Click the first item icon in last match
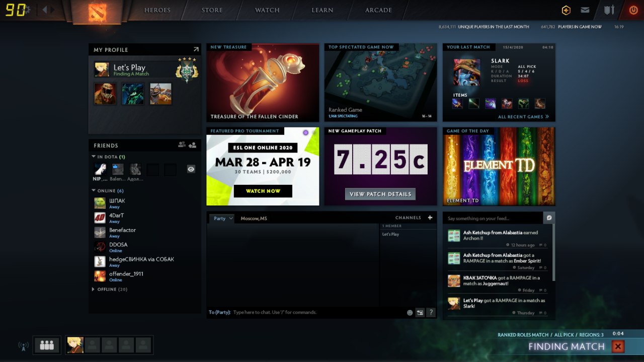 click(x=457, y=103)
